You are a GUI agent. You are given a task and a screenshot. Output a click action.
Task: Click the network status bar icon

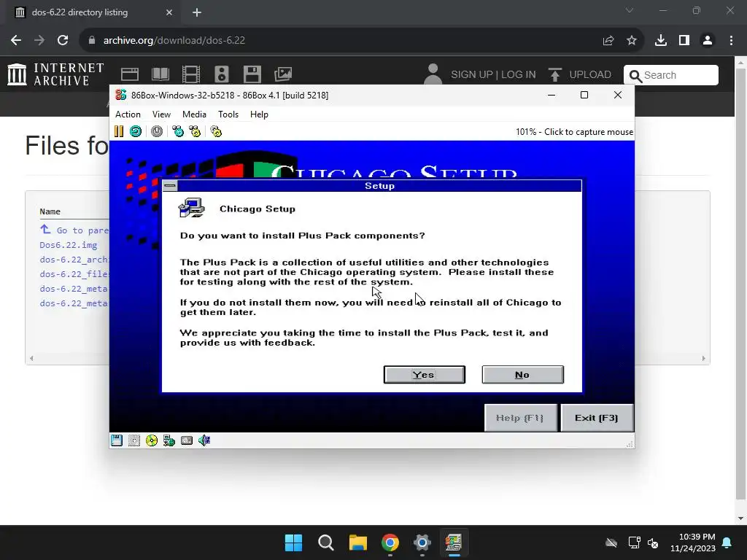point(169,440)
